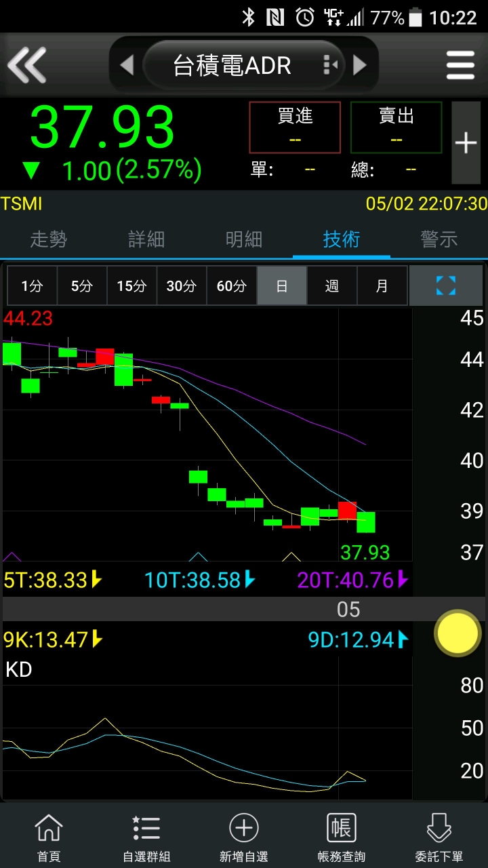488x868 pixels.
Task: Select the 1分 chart interval
Action: click(32, 285)
